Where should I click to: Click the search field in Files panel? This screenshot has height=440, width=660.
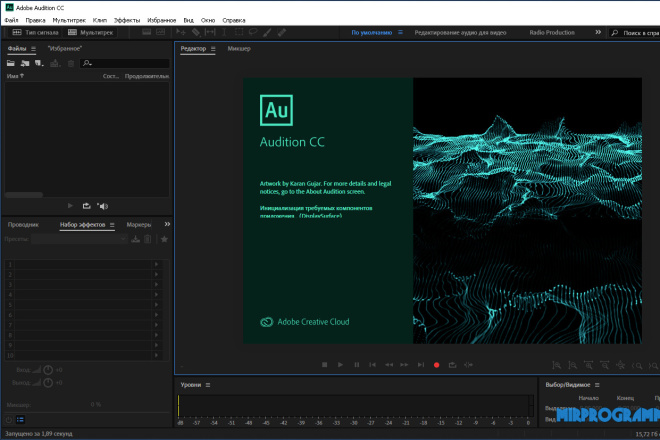point(125,63)
